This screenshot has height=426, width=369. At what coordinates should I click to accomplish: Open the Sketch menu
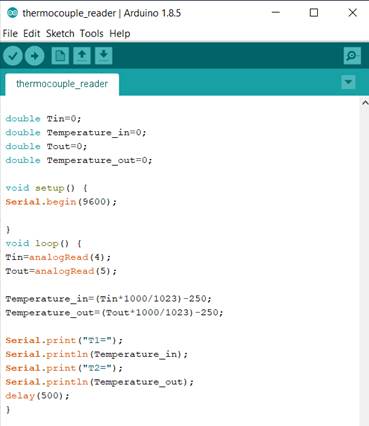point(60,33)
